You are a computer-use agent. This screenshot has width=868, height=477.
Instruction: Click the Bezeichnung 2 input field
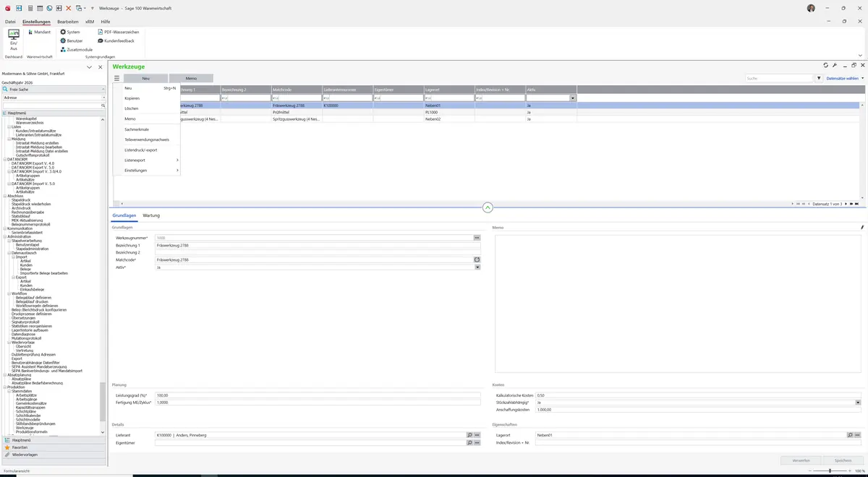click(318, 252)
